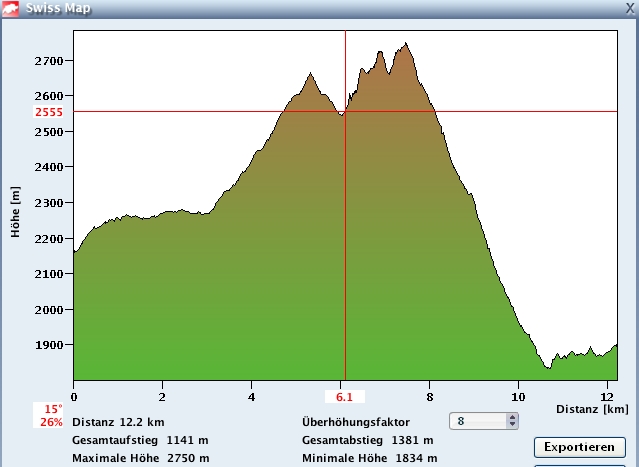The image size is (639, 467).
Task: Click the highest peak of the elevation profile
Action: [x=406, y=44]
